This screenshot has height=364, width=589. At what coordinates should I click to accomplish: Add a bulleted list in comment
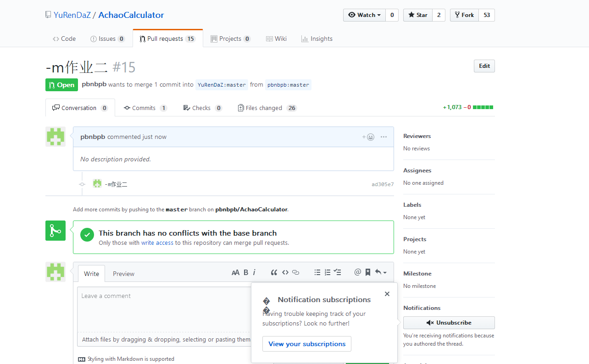pos(317,272)
